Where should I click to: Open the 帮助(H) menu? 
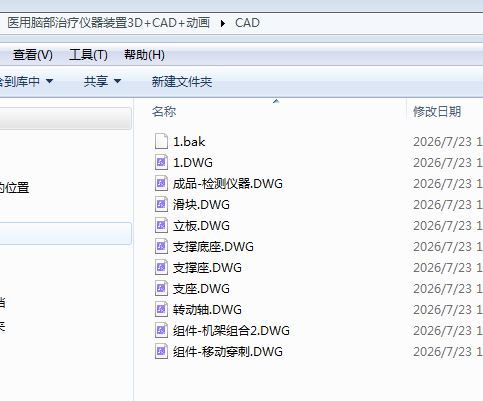click(x=144, y=55)
